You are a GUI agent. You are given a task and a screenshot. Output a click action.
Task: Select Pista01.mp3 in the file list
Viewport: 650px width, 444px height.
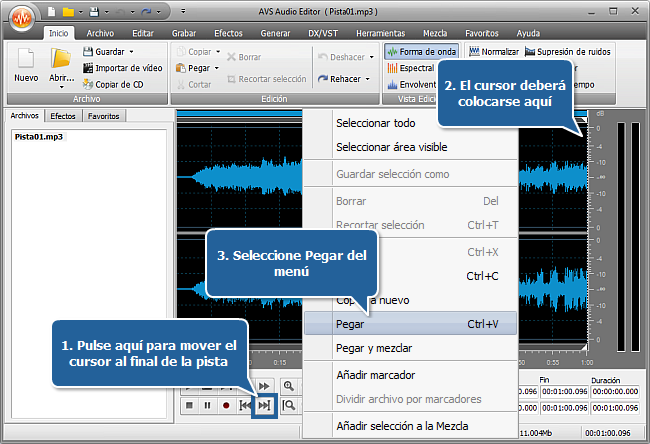[x=37, y=136]
